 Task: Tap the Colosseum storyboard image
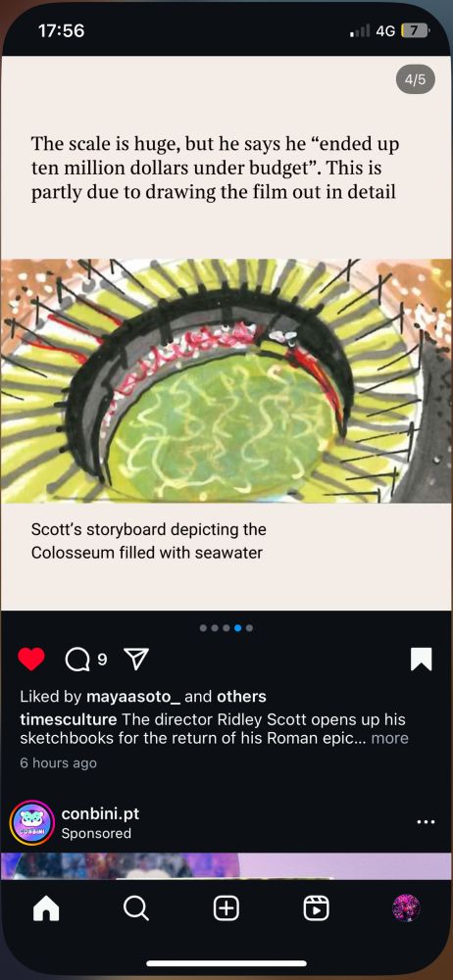(226, 380)
